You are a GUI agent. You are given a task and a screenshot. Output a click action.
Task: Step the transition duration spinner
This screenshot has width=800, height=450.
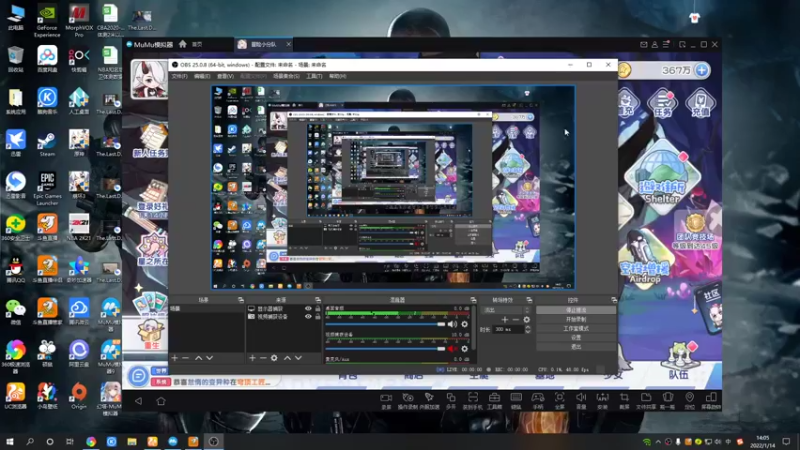pos(528,330)
